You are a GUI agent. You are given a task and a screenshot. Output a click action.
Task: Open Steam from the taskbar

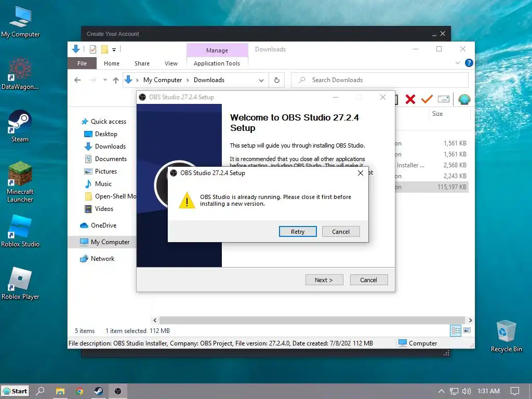tap(99, 391)
